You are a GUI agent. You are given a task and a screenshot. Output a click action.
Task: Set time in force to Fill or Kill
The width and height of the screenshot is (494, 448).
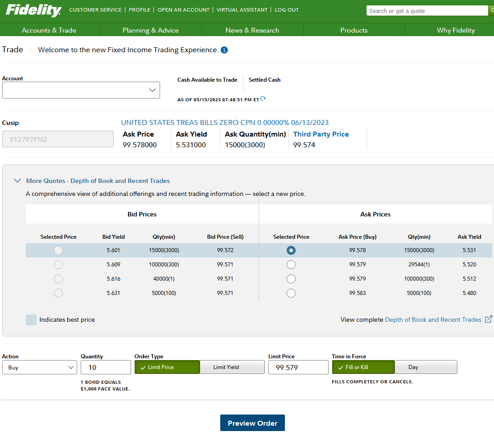(363, 367)
